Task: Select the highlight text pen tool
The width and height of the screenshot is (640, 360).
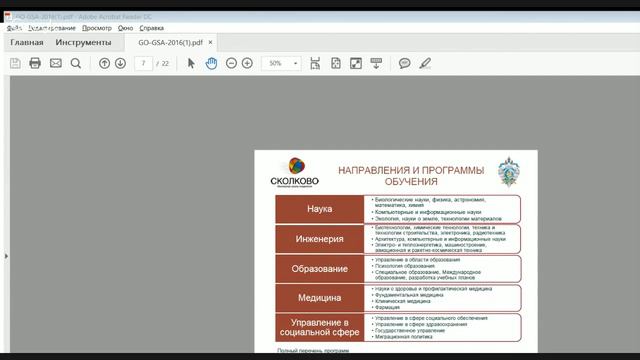Action: pyautogui.click(x=425, y=63)
